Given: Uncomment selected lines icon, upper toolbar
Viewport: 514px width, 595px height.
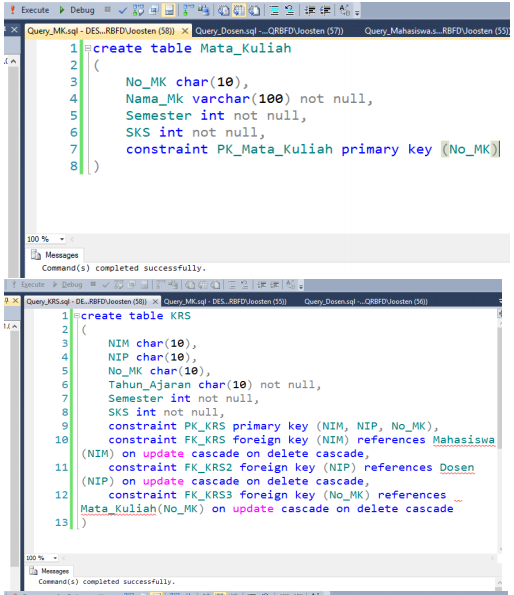Looking at the screenshot, I should pos(289,10).
